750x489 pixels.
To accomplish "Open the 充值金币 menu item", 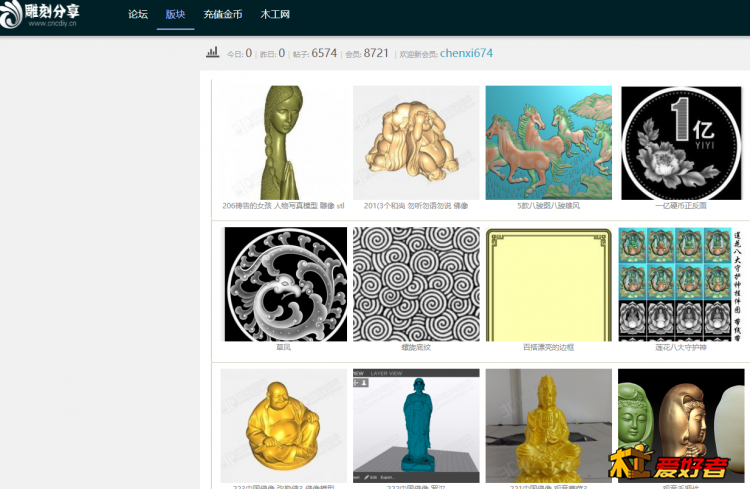I will (222, 14).
